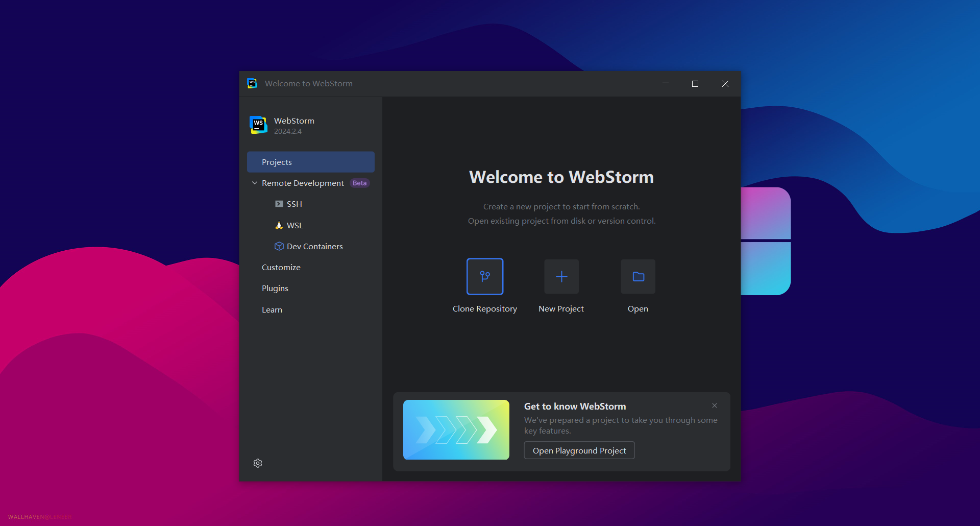
Task: Click the SSH terminal icon
Action: (x=279, y=204)
